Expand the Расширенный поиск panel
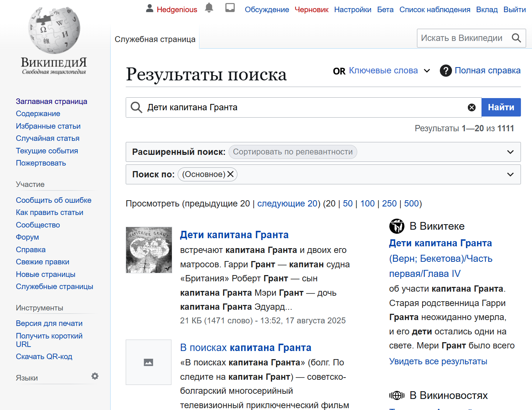 510,152
